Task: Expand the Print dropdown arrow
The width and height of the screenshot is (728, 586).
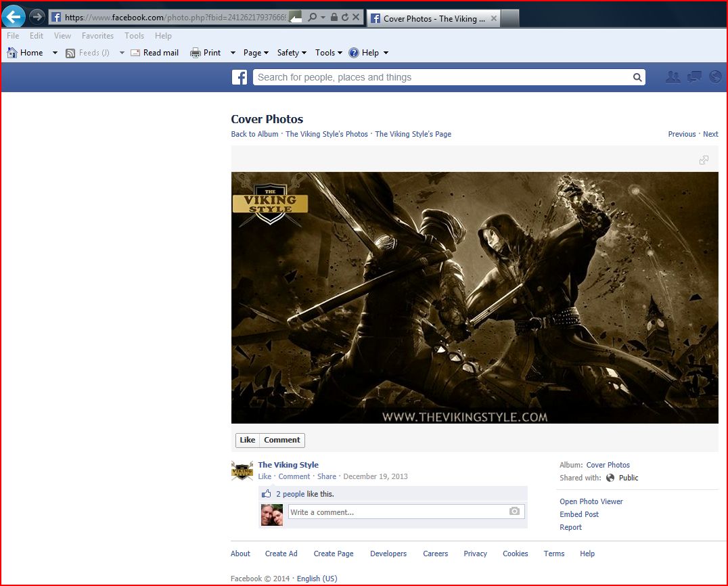Action: pos(233,53)
